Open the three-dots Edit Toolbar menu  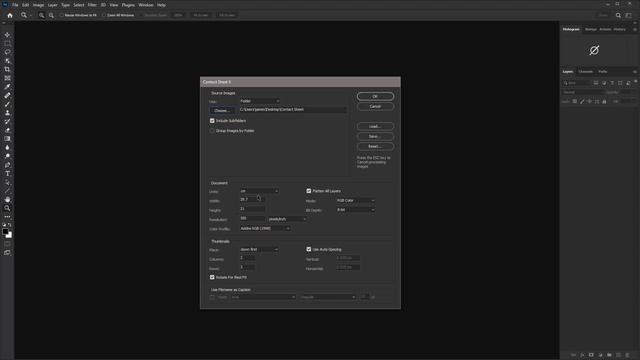(7, 217)
